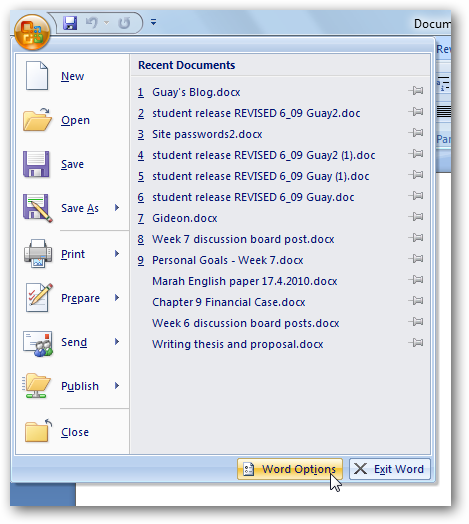Pin Week 7 discussion board post.docx
The width and height of the screenshot is (469, 524).
coord(416,238)
